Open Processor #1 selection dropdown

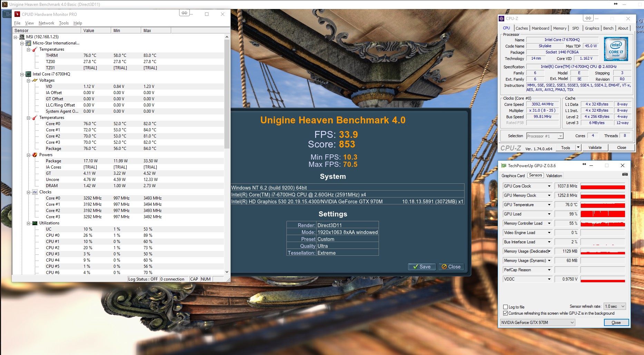click(x=545, y=136)
